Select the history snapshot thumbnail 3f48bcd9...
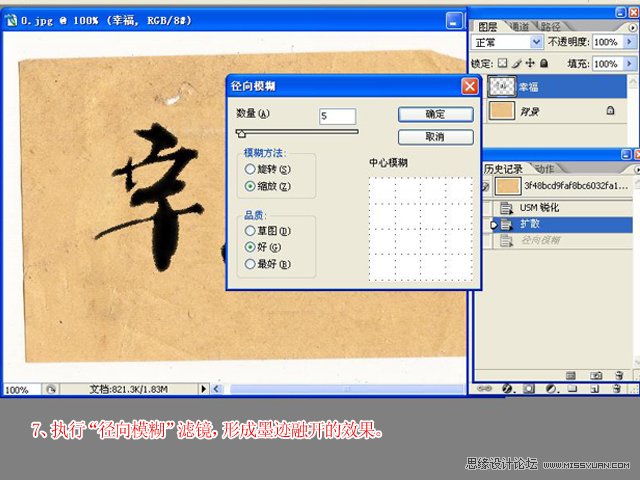This screenshot has width=640, height=480. point(508,186)
